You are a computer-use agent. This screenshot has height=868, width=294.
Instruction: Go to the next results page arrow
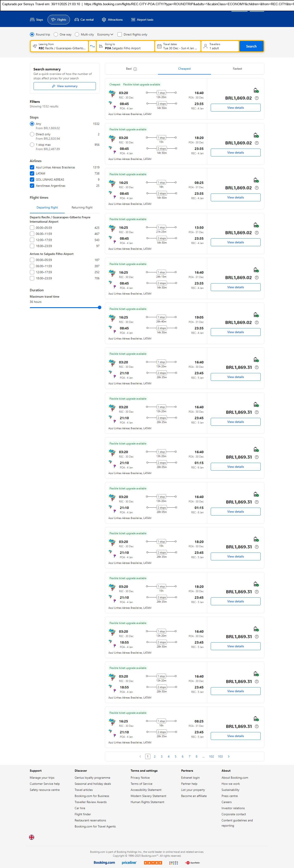point(229,756)
